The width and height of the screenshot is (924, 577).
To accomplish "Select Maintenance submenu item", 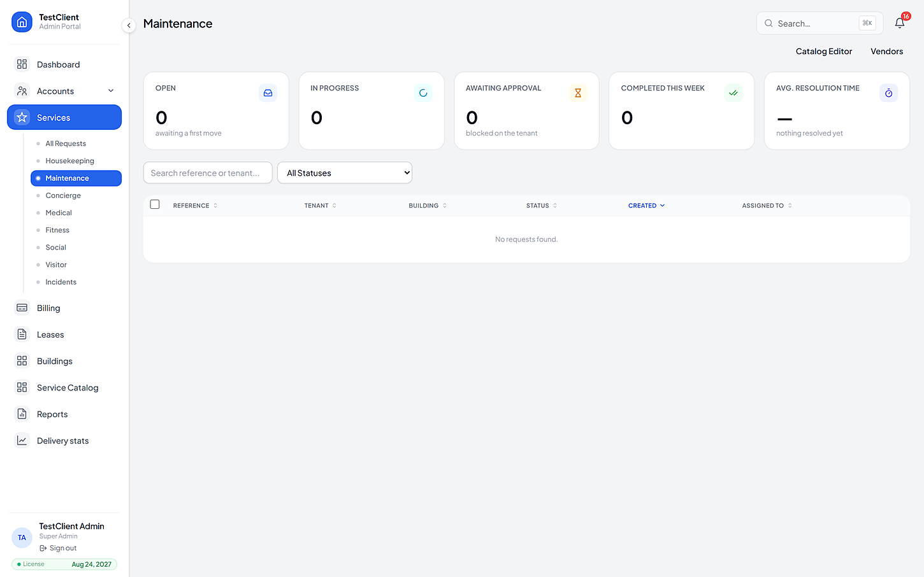I will tap(76, 178).
